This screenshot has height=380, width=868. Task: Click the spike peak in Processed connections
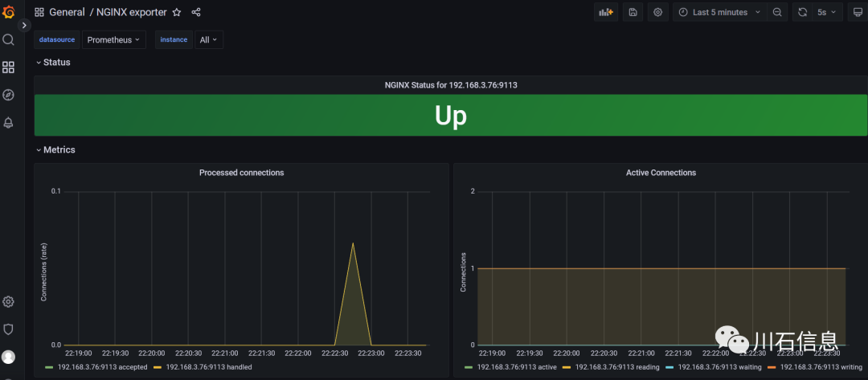[x=353, y=243]
